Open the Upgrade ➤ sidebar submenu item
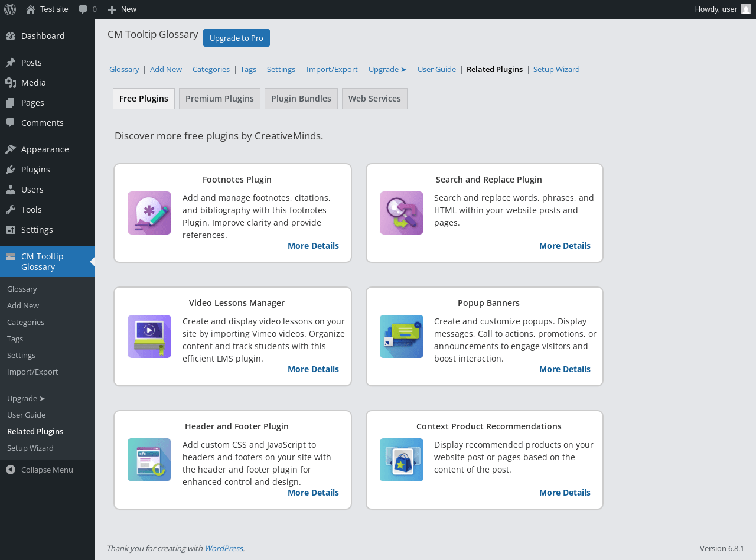The height and width of the screenshot is (560, 756). click(26, 398)
